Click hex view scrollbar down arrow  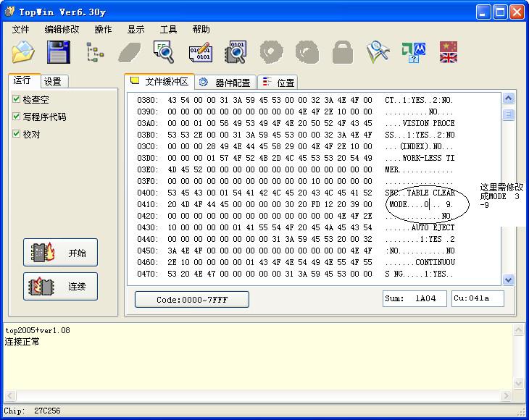coord(508,280)
